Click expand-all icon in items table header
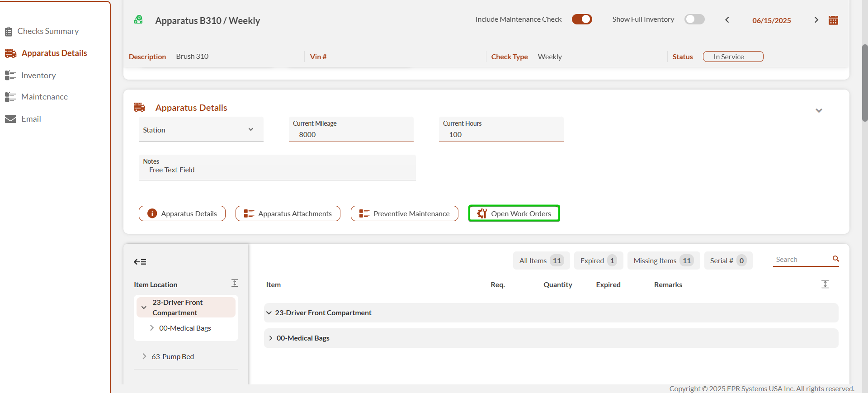 (825, 284)
